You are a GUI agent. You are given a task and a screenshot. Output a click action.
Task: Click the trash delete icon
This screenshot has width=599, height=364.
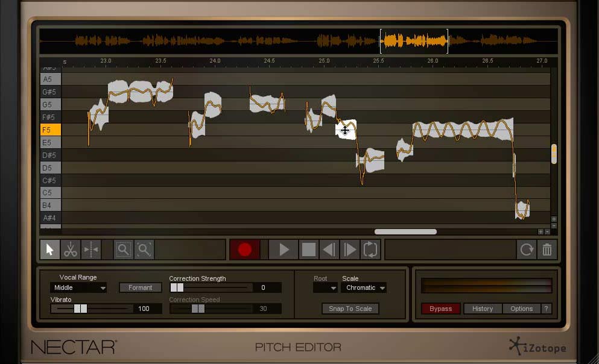tap(547, 250)
